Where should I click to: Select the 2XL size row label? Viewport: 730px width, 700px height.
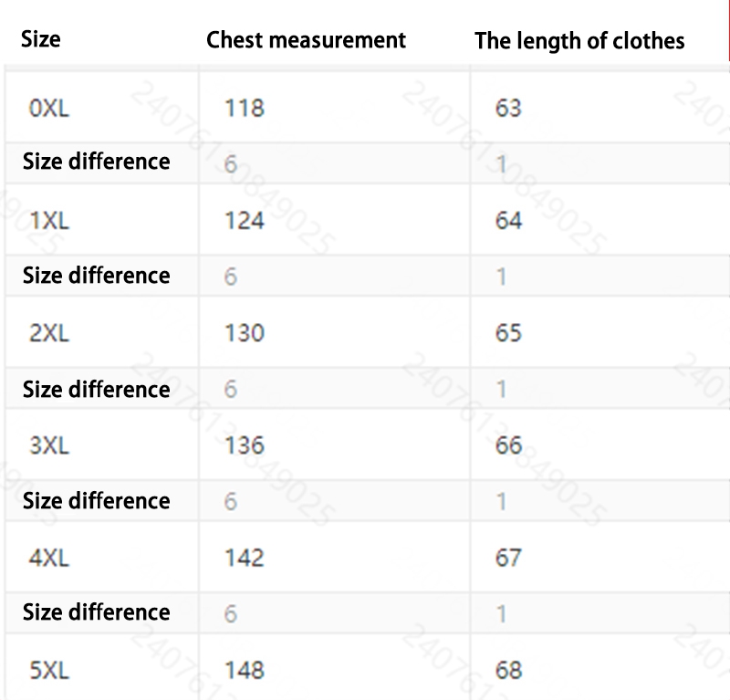(49, 333)
